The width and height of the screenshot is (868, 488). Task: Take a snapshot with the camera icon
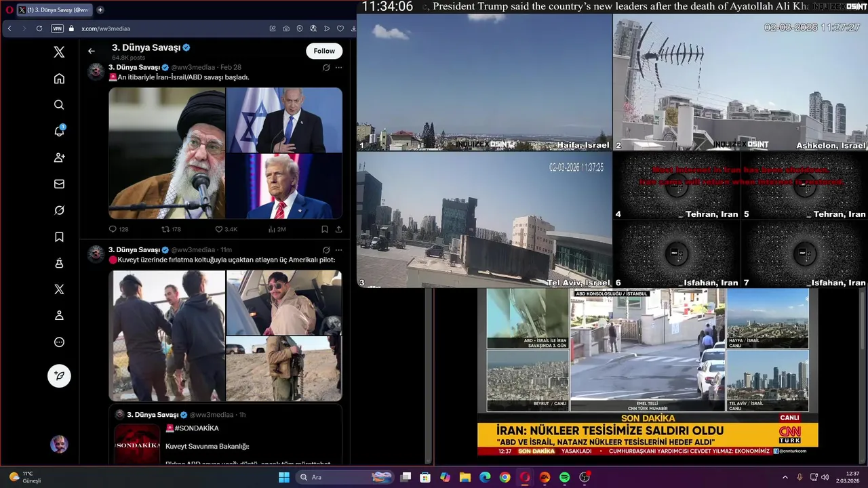pyautogui.click(x=286, y=28)
